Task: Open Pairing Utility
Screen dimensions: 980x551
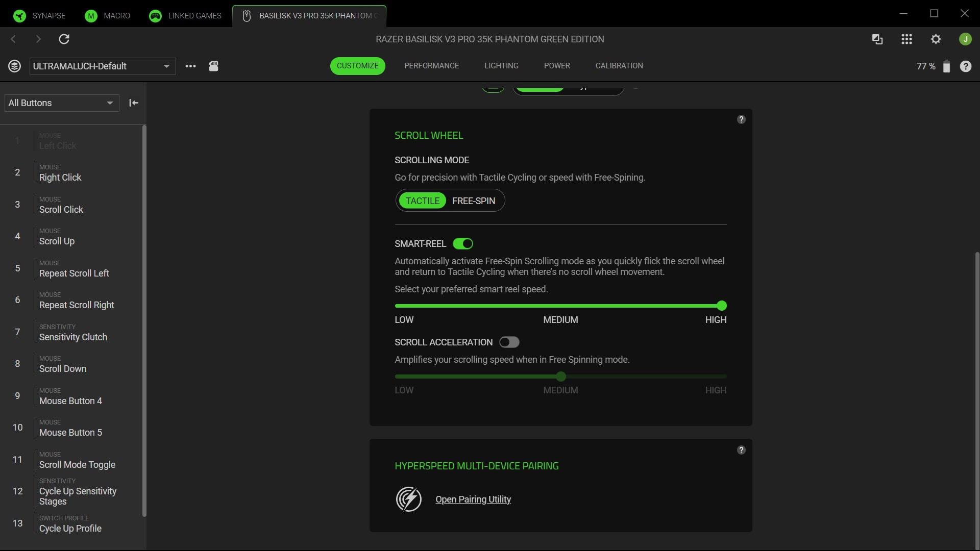Action: (473, 499)
